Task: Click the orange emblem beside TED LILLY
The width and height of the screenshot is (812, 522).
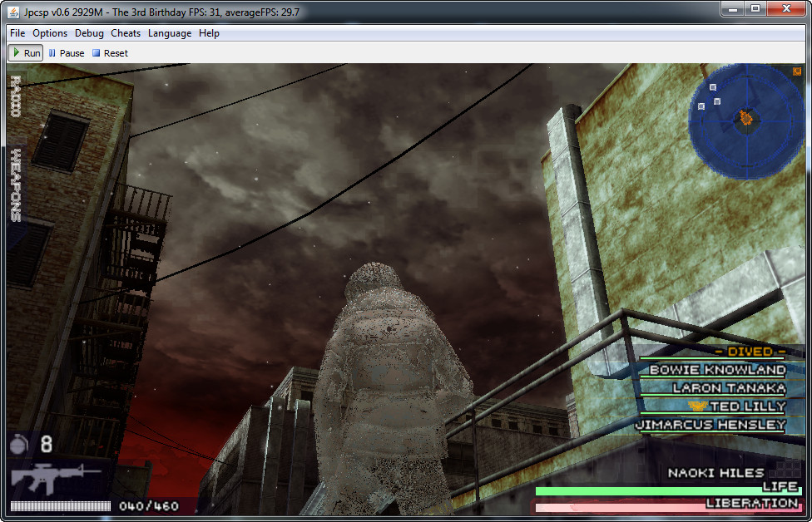Action: coord(697,406)
